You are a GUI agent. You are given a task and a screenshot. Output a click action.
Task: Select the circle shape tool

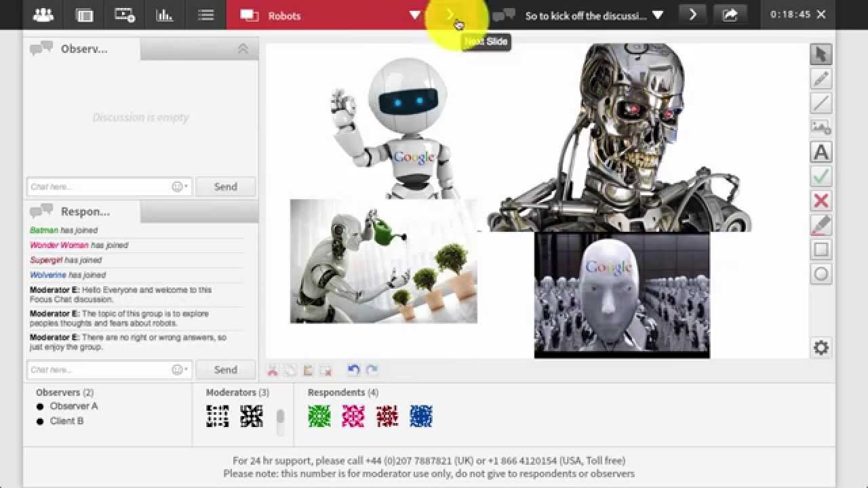[x=821, y=274]
